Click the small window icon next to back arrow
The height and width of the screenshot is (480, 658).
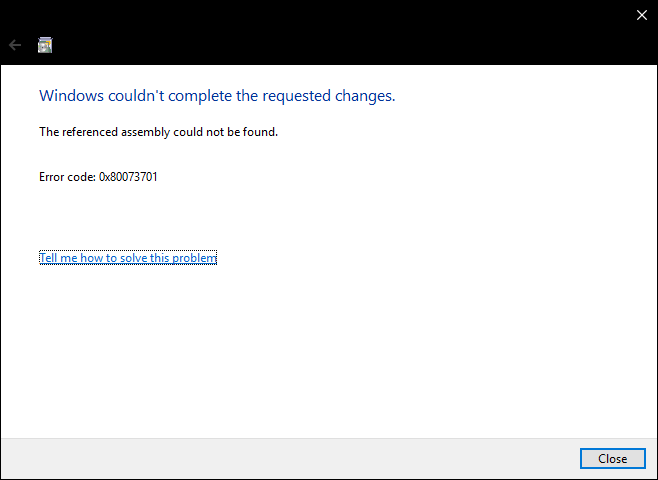tap(45, 45)
